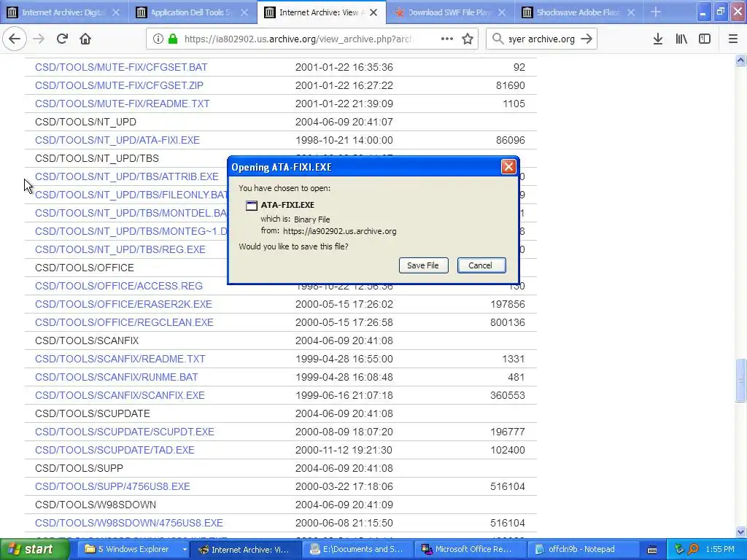
Task: Open OFFICE/REGCLEAN.EXE link
Action: click(124, 322)
